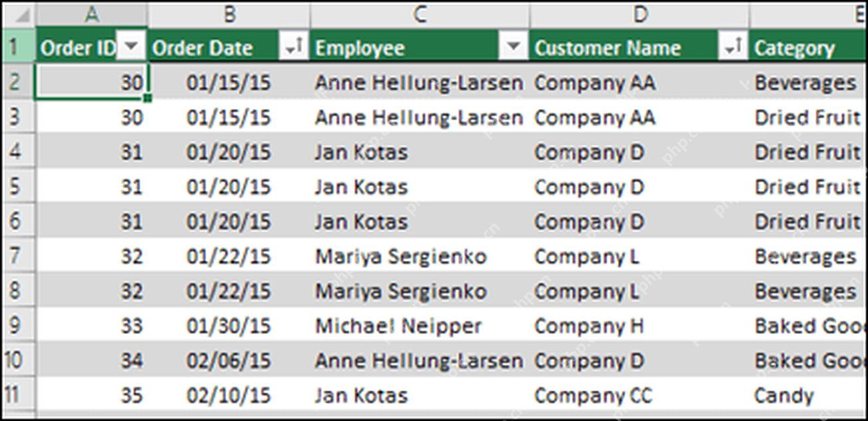
Task: Click the Category header cell
Action: point(809,47)
